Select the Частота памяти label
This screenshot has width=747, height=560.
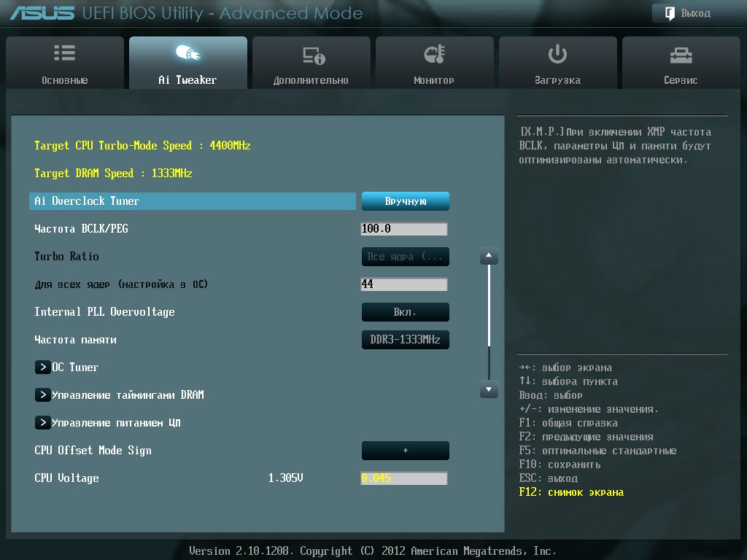[x=75, y=340]
